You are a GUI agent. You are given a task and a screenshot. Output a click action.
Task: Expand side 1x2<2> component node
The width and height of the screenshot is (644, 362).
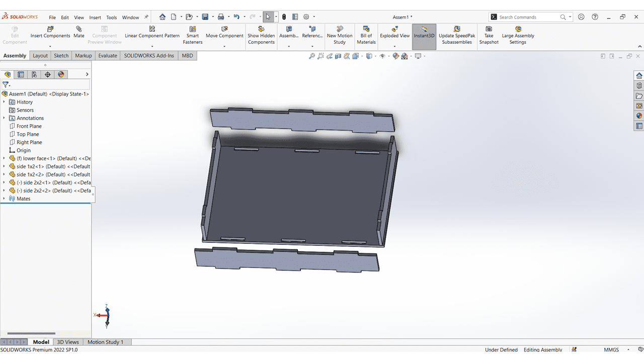click(4, 174)
